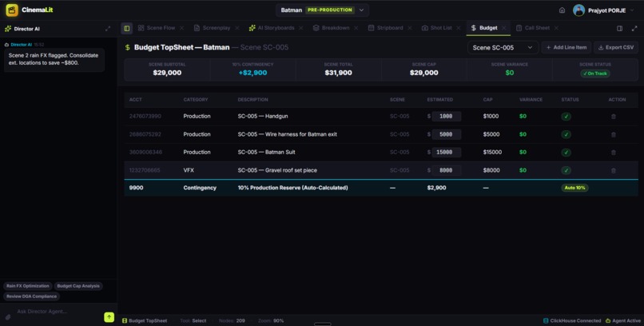Edit the Batman Suit estimated amount field
644x326 pixels.
446,153
